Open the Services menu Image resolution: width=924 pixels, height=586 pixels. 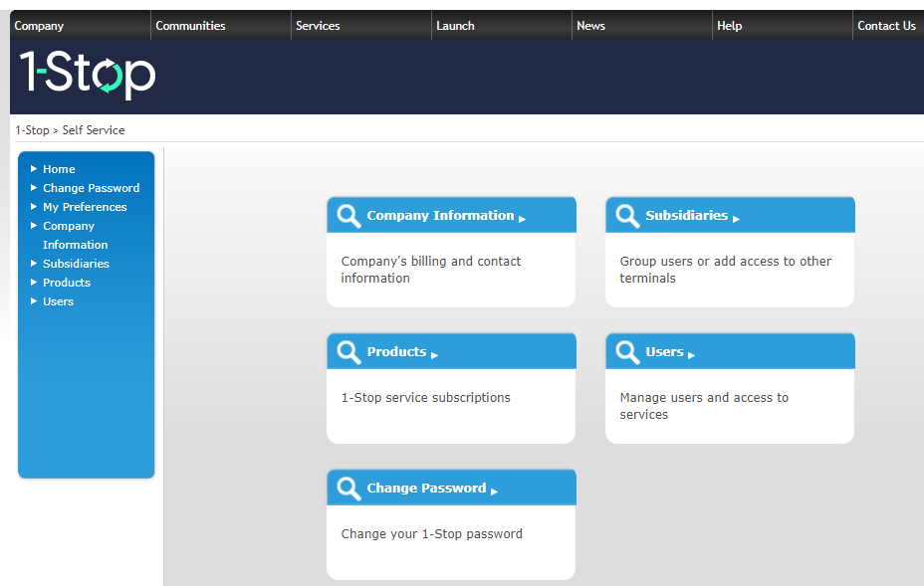tap(318, 26)
